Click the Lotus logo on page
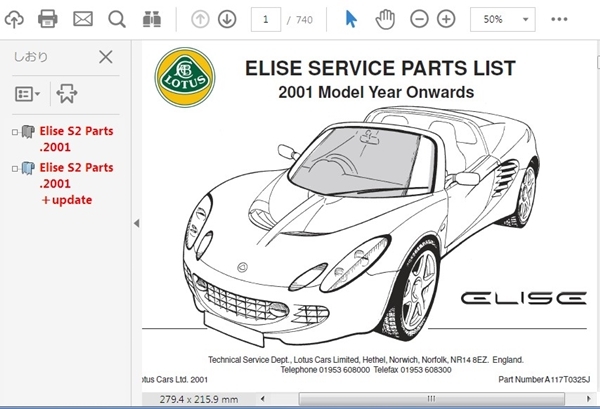Image resolution: width=600 pixels, height=409 pixels. tap(185, 77)
